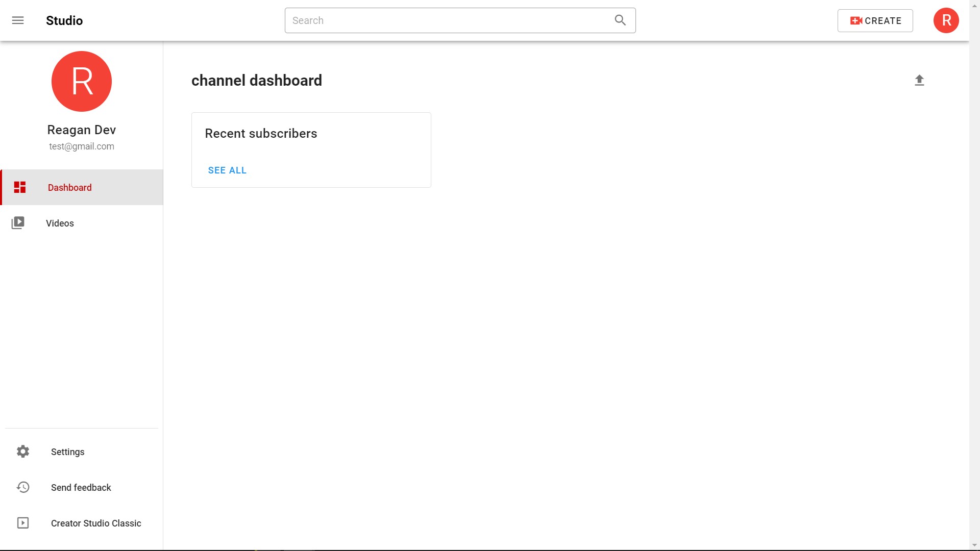Screen dimensions: 980x551
Task: Open SEE ALL recent subscribers
Action: tap(227, 170)
